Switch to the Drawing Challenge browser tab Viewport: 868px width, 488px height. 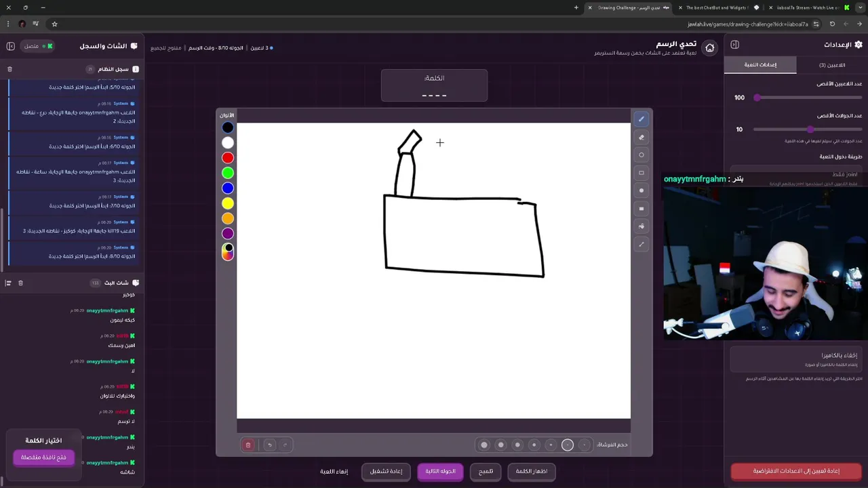coord(629,7)
